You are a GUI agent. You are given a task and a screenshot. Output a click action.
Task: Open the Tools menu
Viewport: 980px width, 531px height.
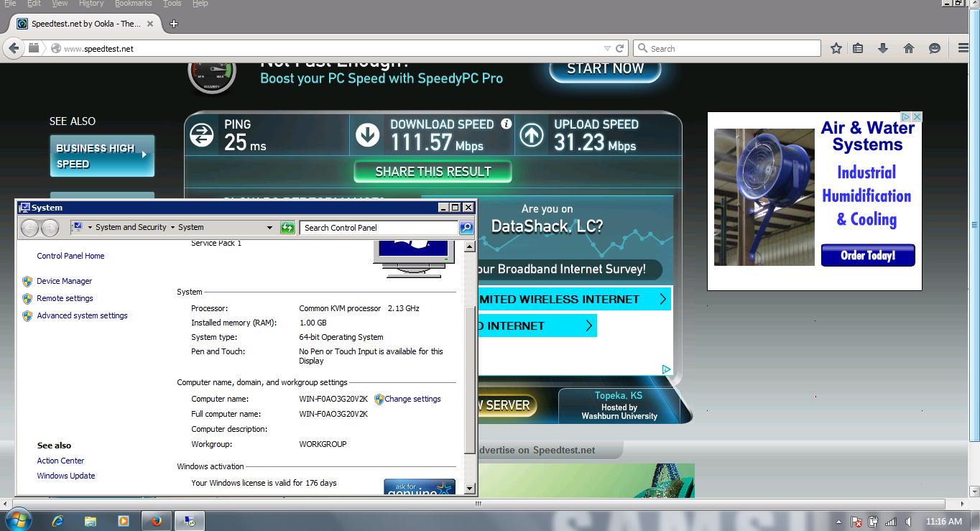tap(172, 4)
